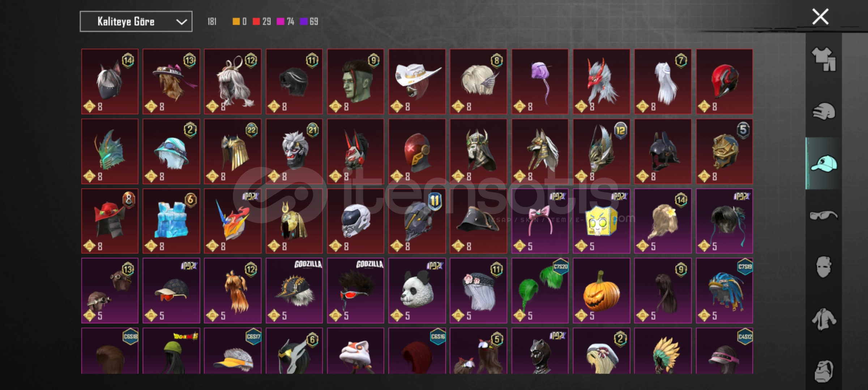
Task: Open the sunglasses category icon
Action: (x=824, y=216)
